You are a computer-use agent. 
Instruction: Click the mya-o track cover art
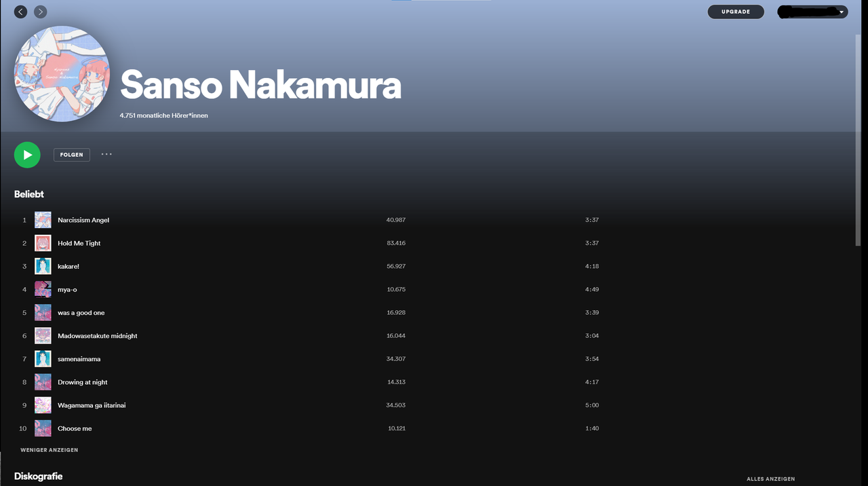click(43, 289)
